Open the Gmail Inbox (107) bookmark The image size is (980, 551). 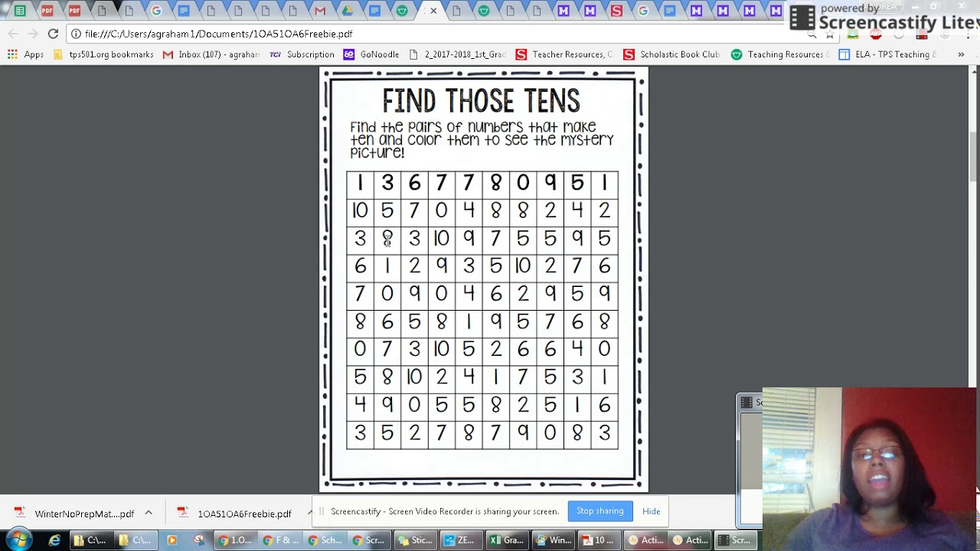click(x=211, y=54)
